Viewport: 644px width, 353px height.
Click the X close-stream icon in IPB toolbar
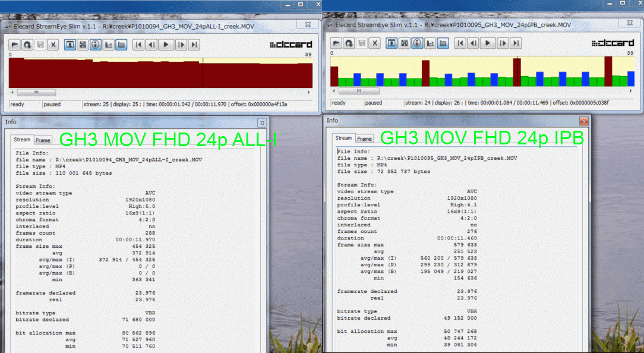coord(375,43)
